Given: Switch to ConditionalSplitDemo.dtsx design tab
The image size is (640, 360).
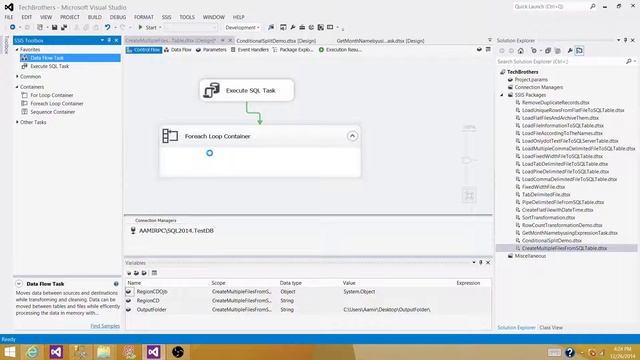Looking at the screenshot, I should pos(276,41).
